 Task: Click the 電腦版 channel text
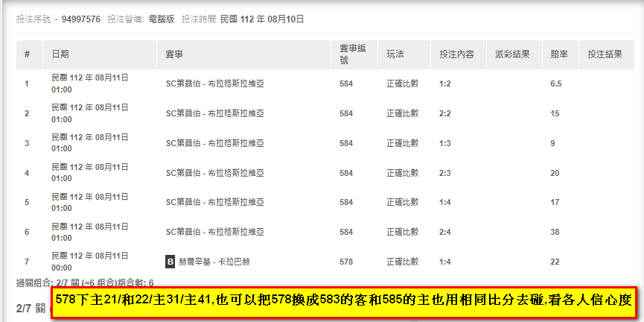coord(161,19)
